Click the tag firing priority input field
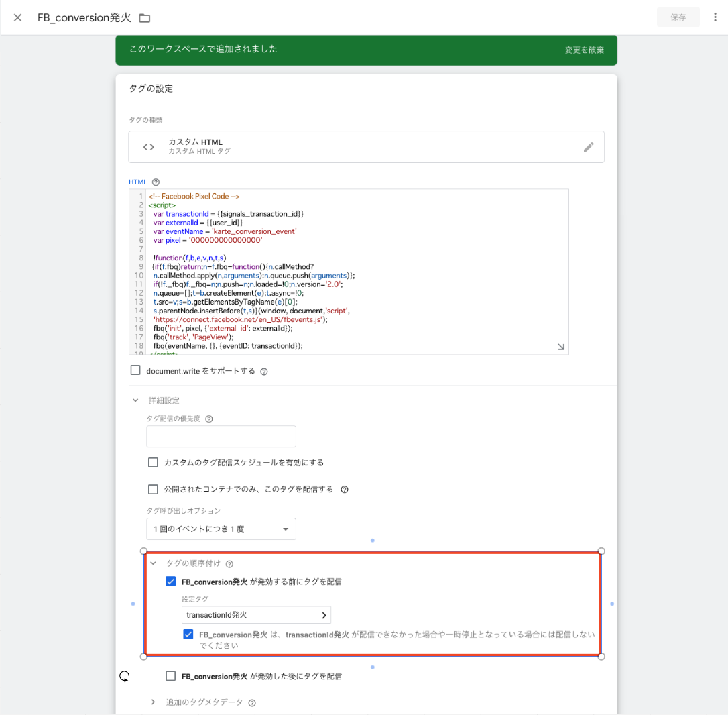 (x=221, y=436)
